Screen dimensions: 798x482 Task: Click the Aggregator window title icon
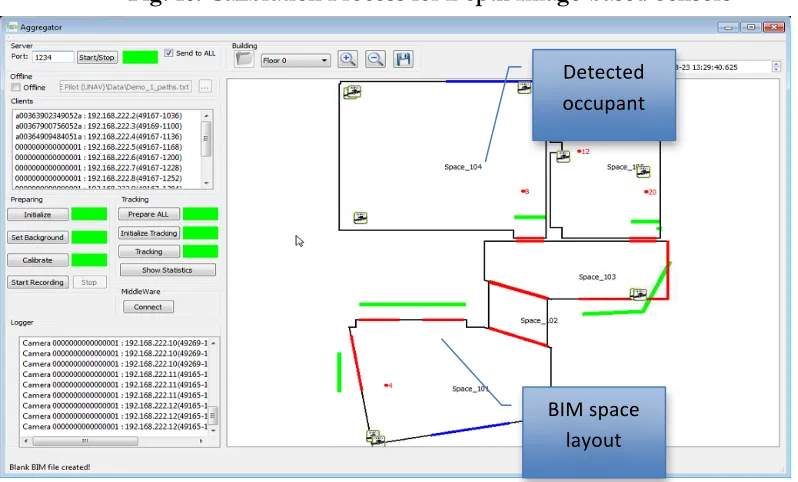tap(12, 26)
